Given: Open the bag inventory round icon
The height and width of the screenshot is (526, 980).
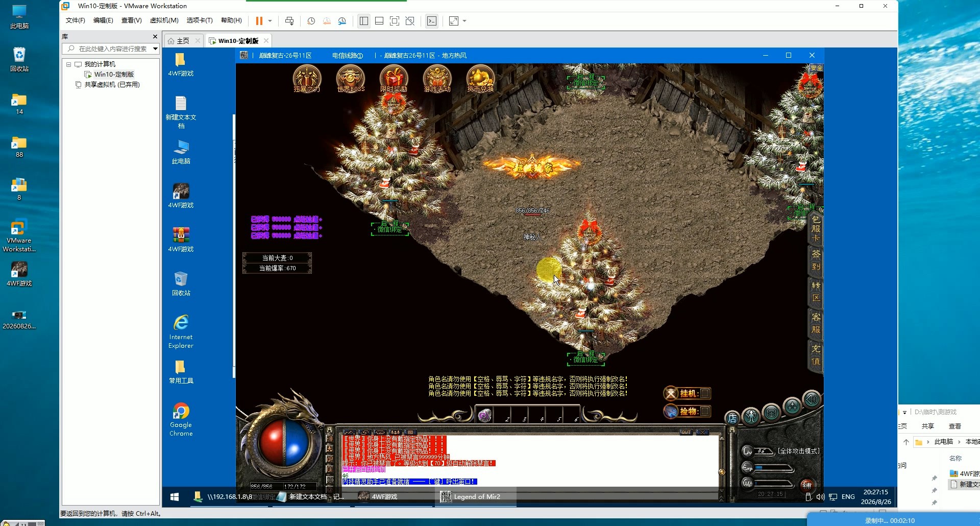Looking at the screenshot, I should click(x=771, y=412).
